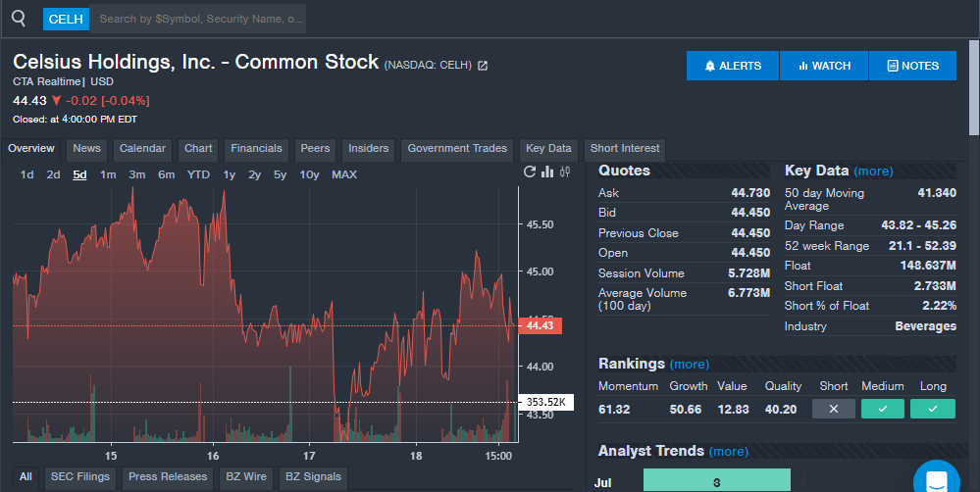Select the BZ Signals filter tab

313,477
